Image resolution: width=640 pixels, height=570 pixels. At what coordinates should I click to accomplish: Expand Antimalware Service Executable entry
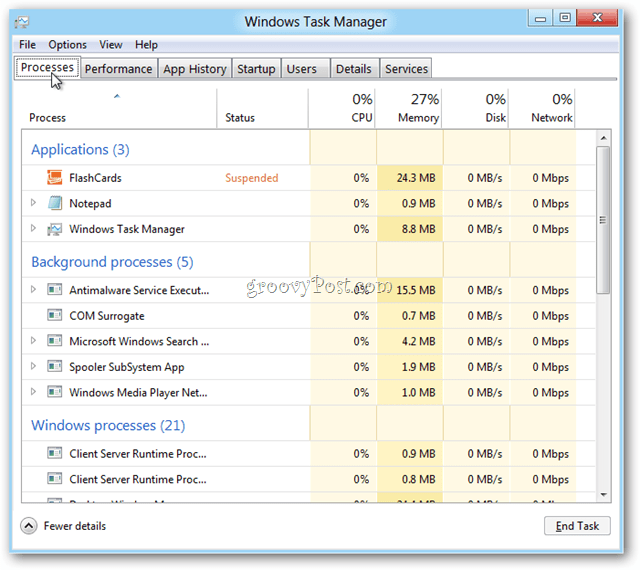(33, 289)
